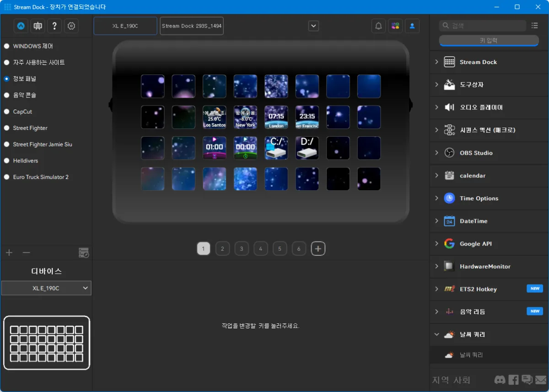Open the user account profile icon
Screen dimensions: 549x392
click(412, 26)
